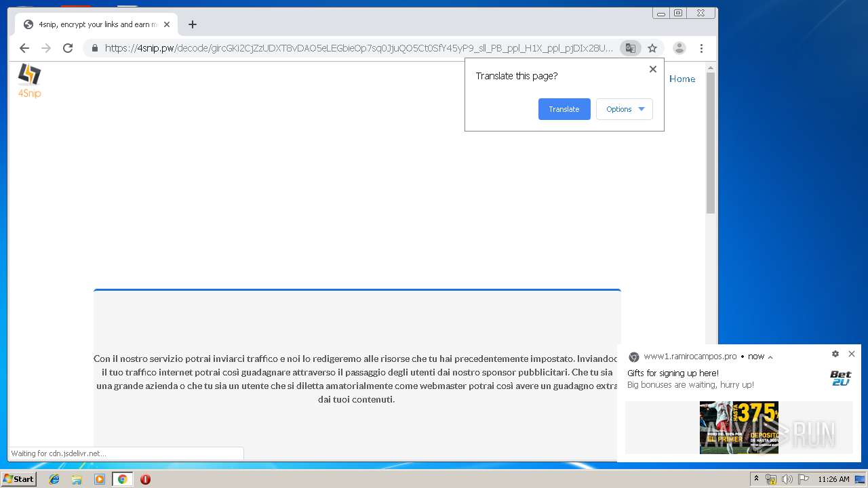Go to the Home link
Image resolution: width=868 pixels, height=488 pixels.
click(682, 79)
